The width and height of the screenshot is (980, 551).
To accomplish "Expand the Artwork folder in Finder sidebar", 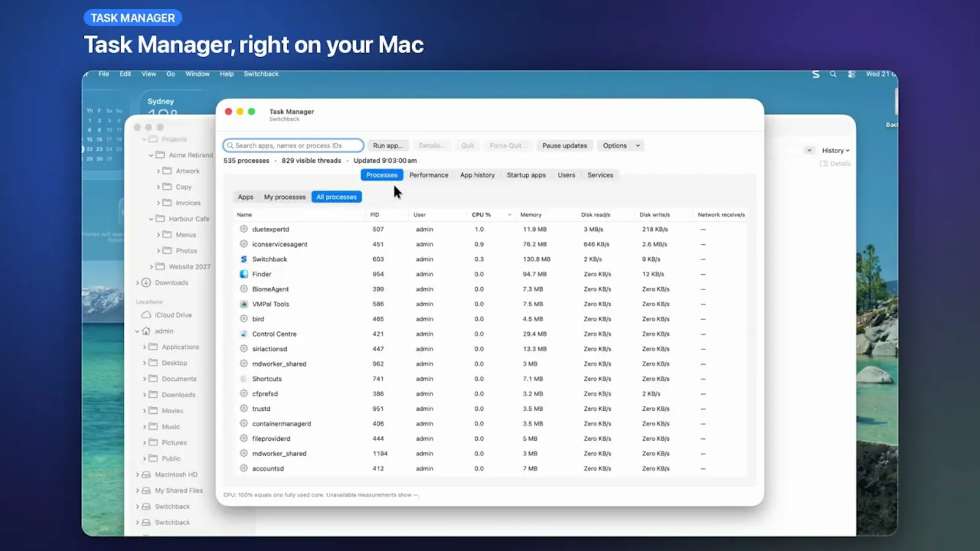I will pyautogui.click(x=158, y=171).
